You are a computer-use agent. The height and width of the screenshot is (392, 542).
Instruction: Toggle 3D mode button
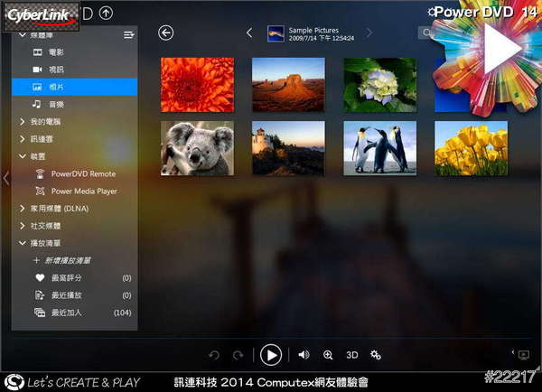(352, 355)
